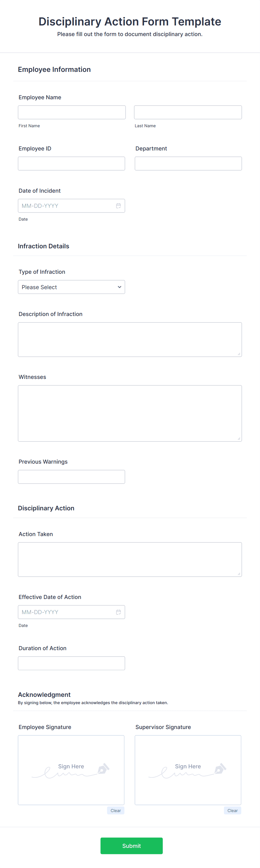Clear the Supervisor Signature

(x=232, y=810)
